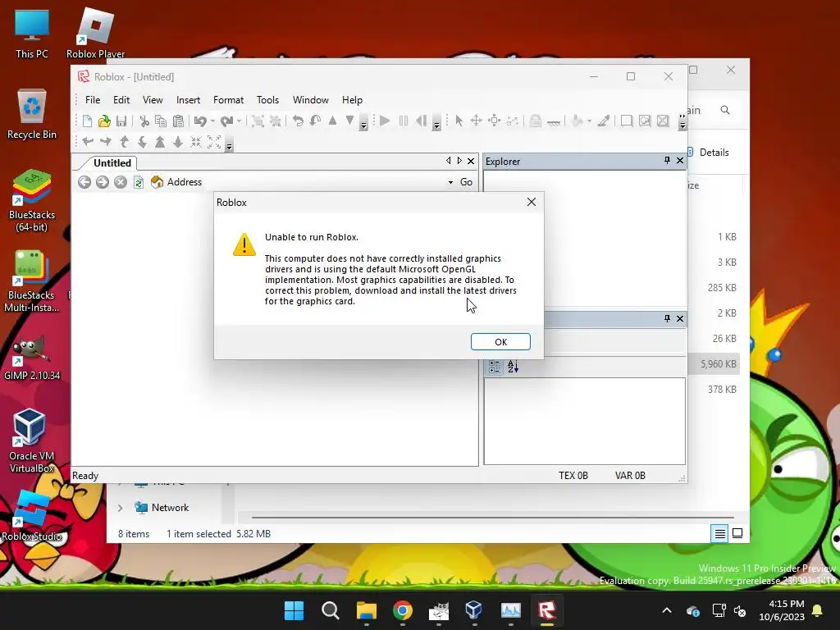Open the Help menu
840x630 pixels.
tap(352, 99)
